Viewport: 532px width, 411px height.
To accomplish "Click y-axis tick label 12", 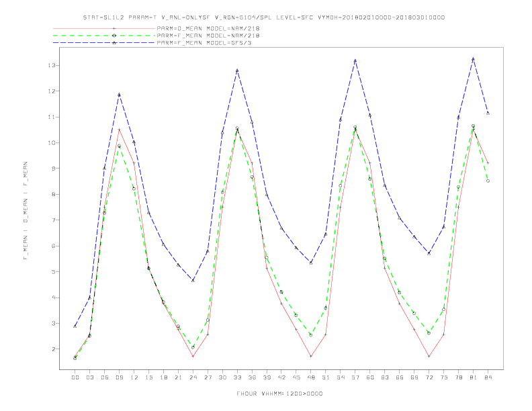I will pos(51,91).
